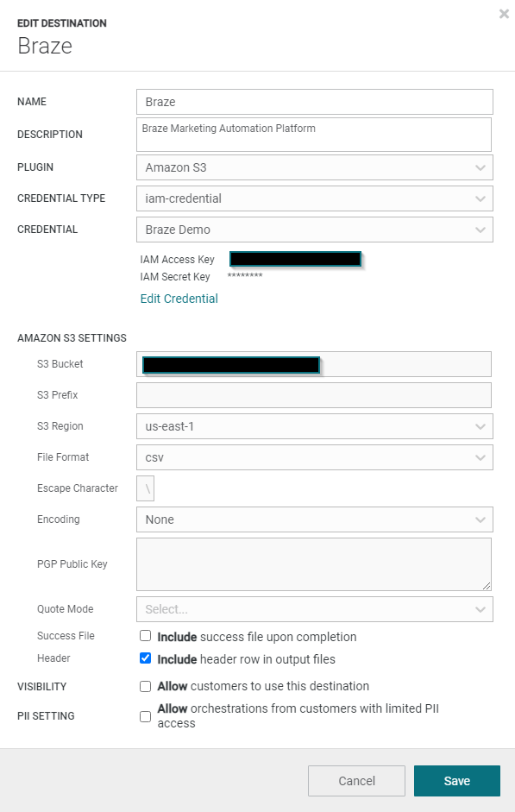515x812 pixels.
Task: Focus the Name input field
Action: (x=315, y=102)
